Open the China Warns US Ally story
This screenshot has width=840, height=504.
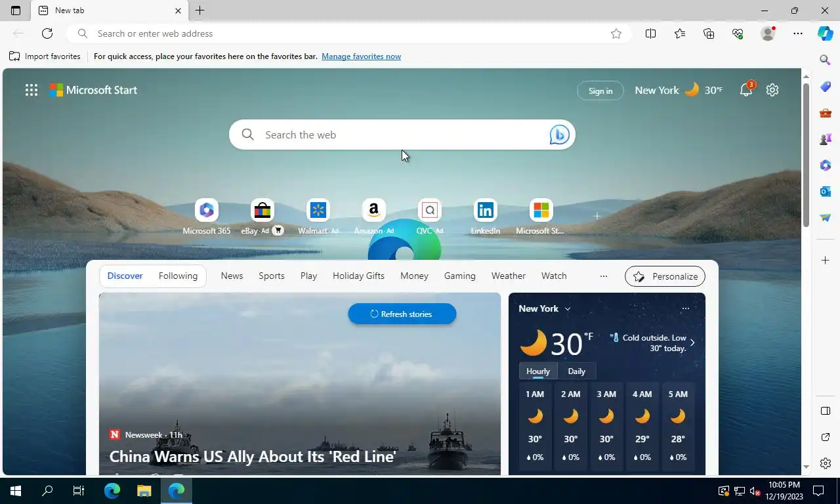(x=253, y=456)
